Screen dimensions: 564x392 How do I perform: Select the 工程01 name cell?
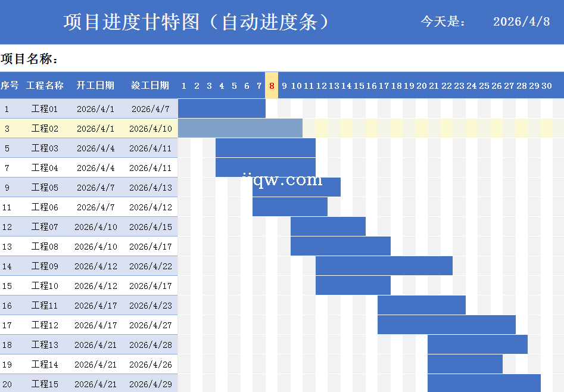click(x=45, y=109)
